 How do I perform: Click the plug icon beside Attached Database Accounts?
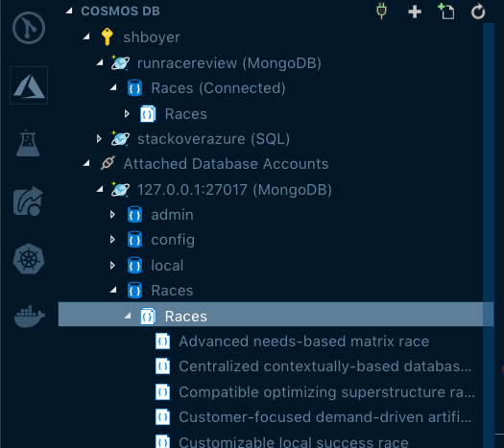point(108,163)
